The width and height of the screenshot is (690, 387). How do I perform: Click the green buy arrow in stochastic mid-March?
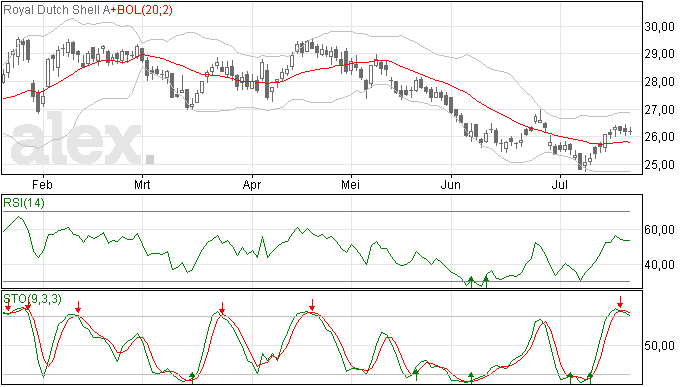coord(192,377)
